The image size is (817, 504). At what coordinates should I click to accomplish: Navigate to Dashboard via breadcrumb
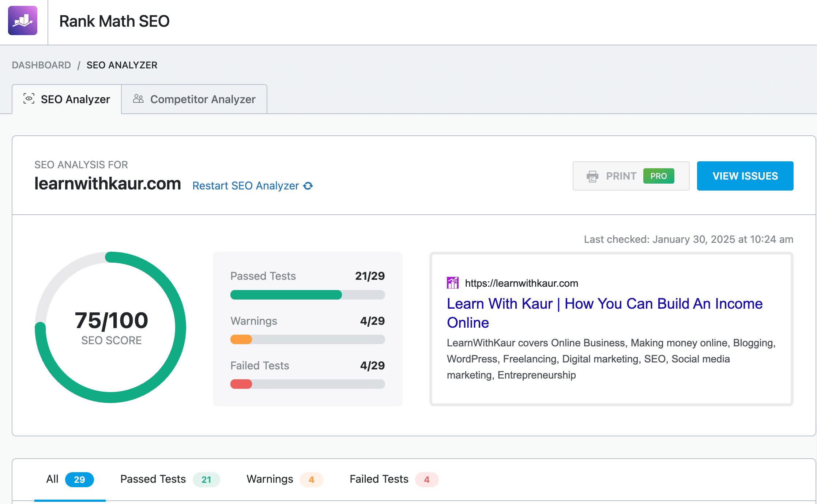click(x=41, y=65)
